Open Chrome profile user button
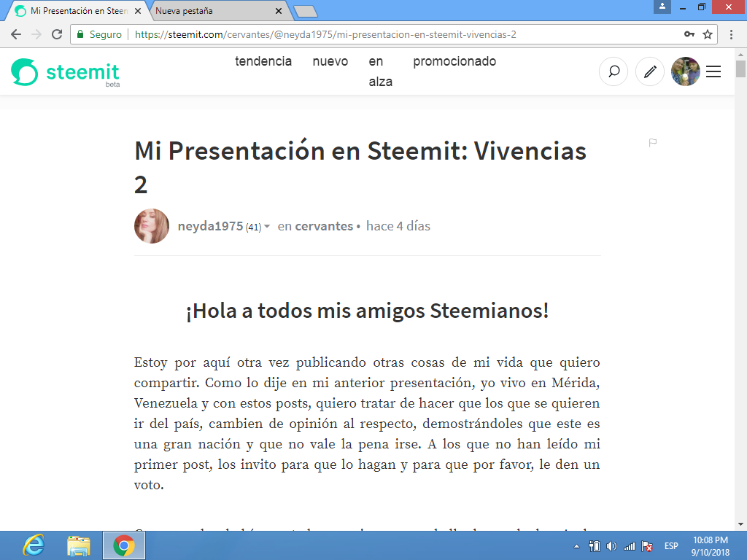This screenshot has width=747, height=560. [662, 7]
